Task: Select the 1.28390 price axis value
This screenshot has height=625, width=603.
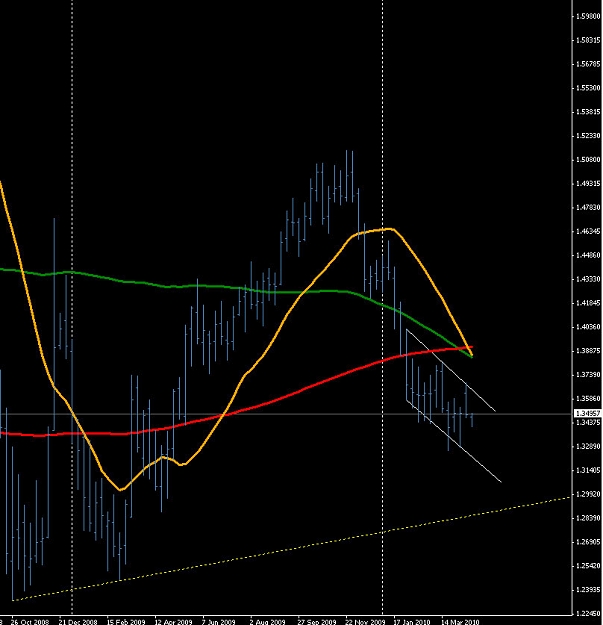Action: (x=588, y=518)
